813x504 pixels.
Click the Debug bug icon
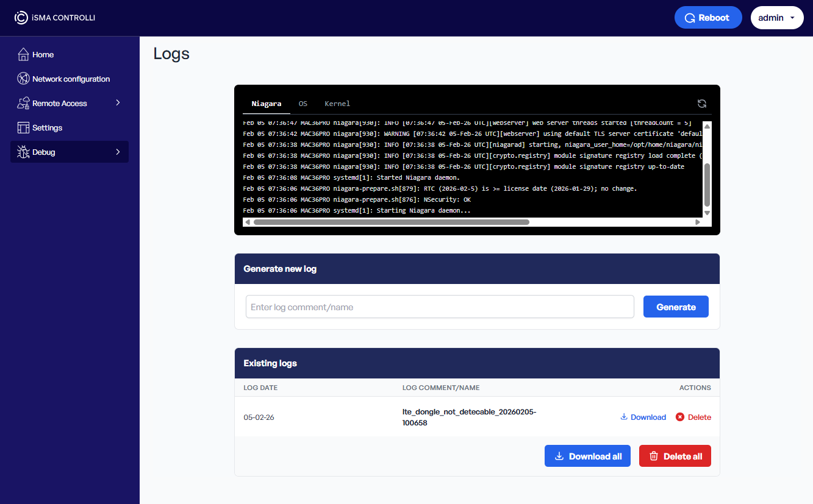(x=23, y=152)
